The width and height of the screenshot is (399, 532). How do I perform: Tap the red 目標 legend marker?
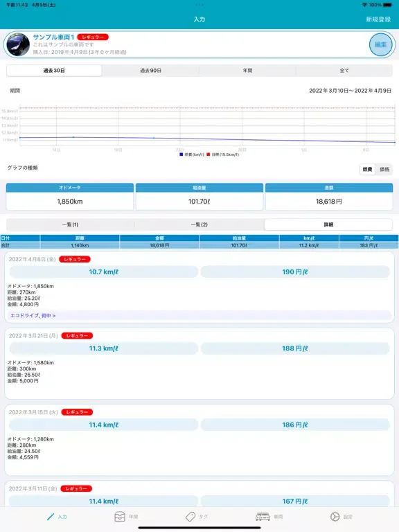(209, 154)
